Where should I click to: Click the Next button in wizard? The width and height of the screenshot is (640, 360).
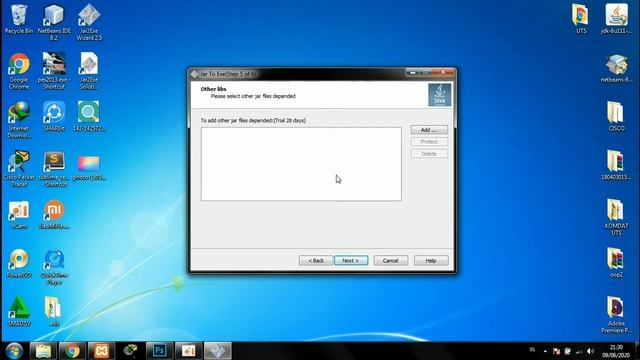coord(351,260)
